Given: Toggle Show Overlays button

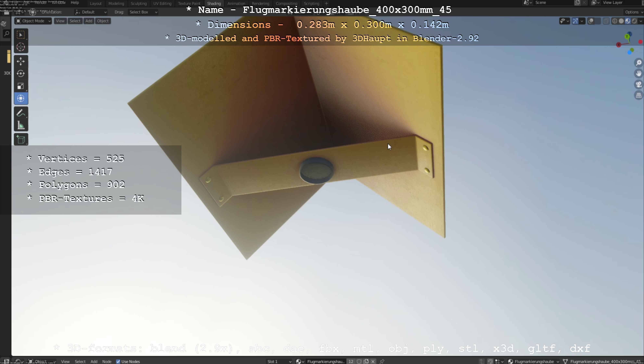Looking at the screenshot, I should tap(591, 21).
